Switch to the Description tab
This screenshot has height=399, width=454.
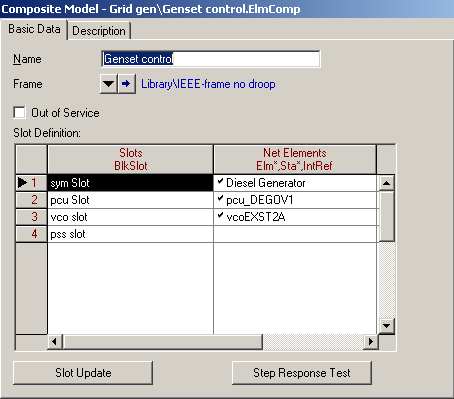(99, 31)
